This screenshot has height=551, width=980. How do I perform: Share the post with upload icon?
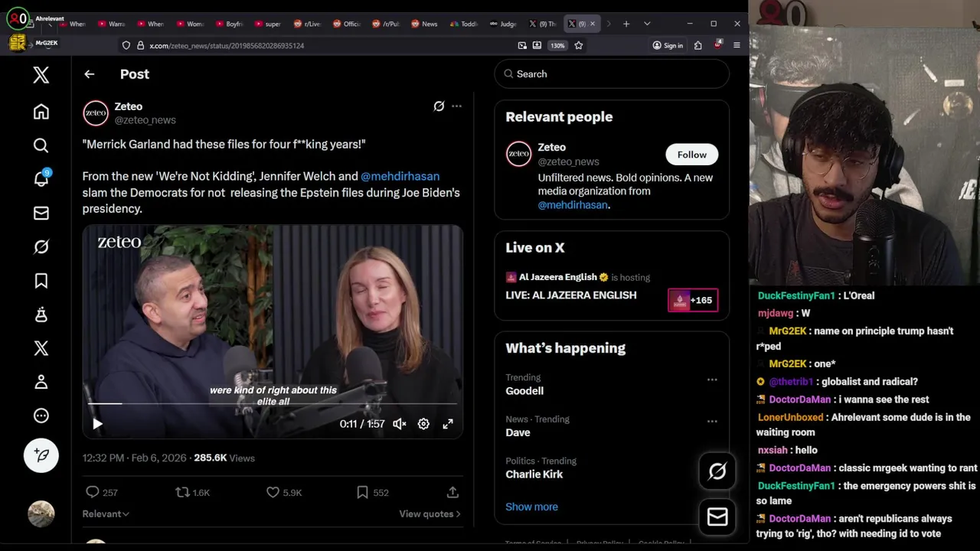point(452,492)
